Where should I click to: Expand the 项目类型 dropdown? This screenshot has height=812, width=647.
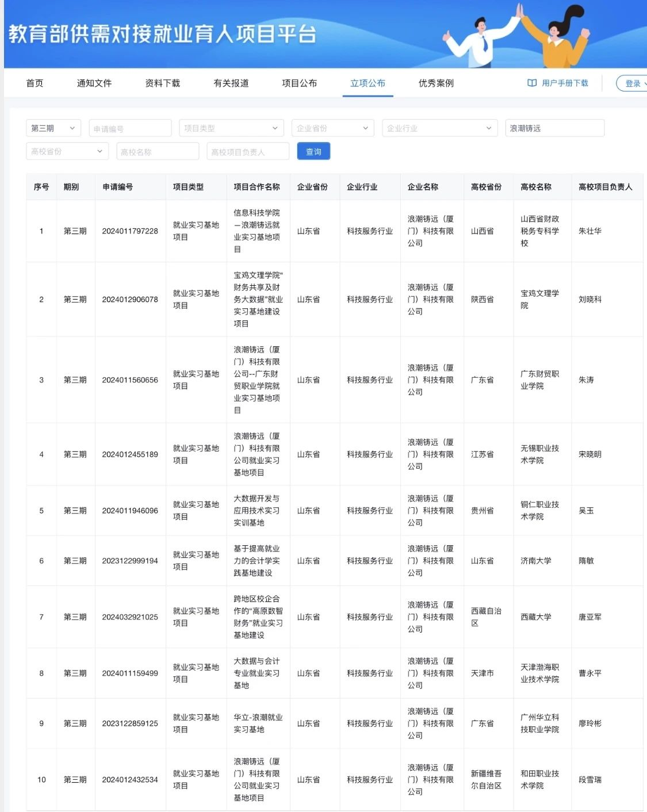tap(231, 128)
